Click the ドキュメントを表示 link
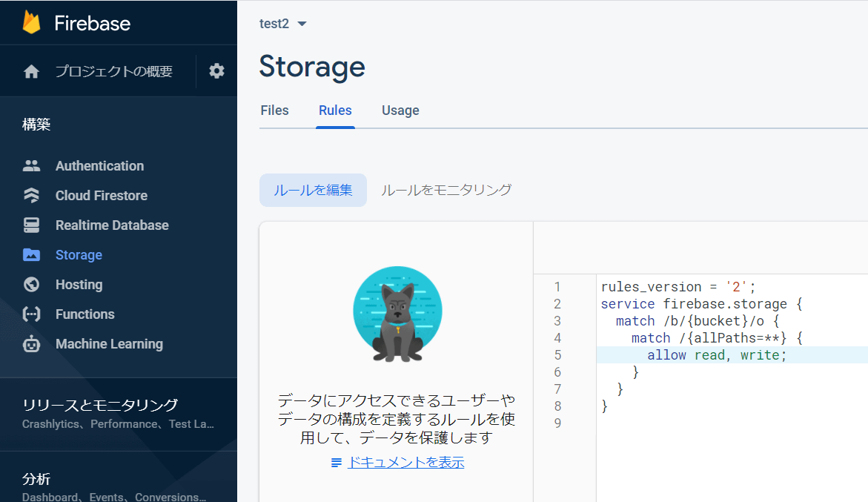This screenshot has width=868, height=502. point(405,463)
